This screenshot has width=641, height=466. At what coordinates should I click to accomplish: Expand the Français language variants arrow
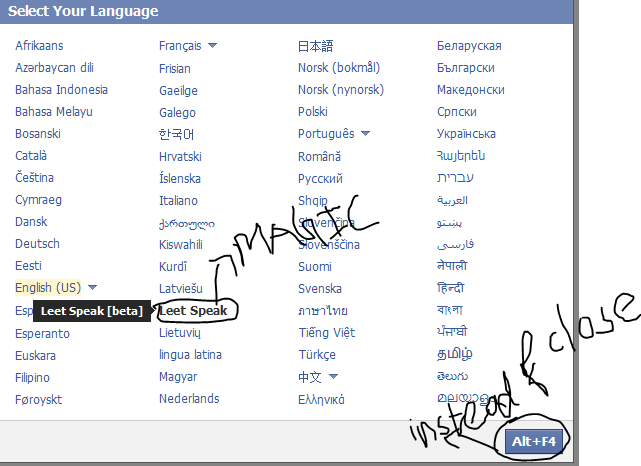(x=212, y=45)
